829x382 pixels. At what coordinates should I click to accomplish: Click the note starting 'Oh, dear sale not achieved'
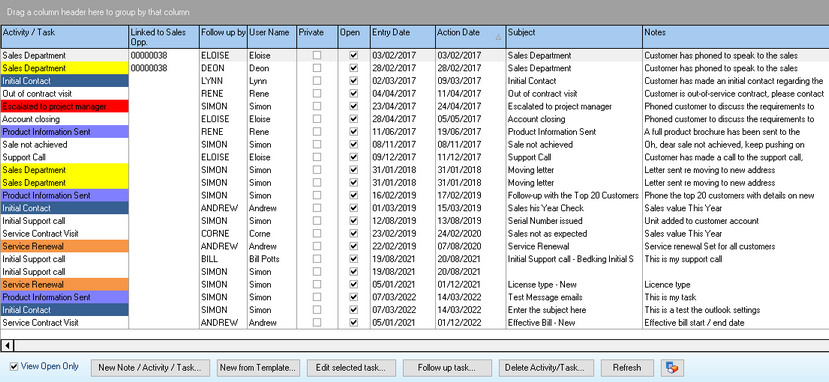(735, 144)
